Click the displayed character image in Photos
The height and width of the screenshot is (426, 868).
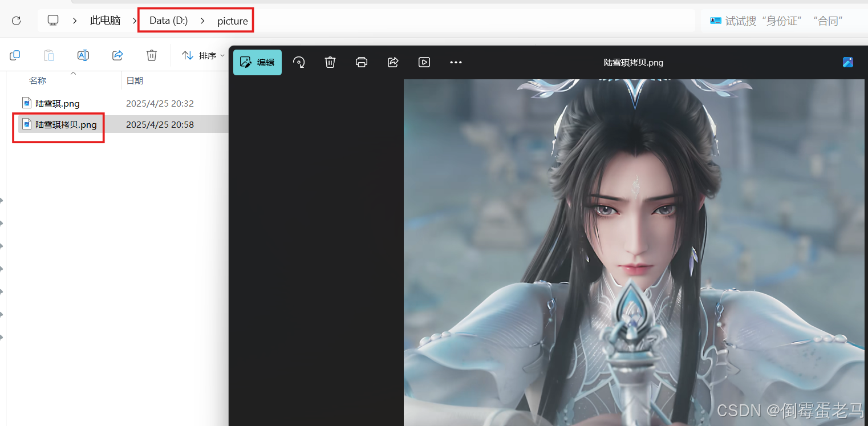(634, 253)
